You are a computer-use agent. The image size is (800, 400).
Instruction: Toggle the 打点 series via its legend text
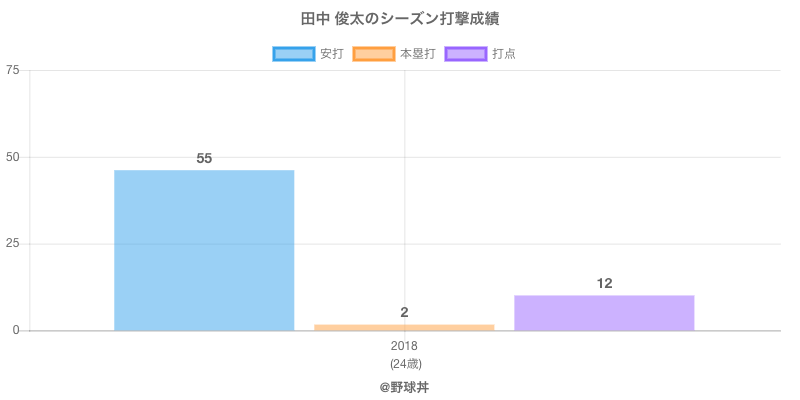pos(504,54)
